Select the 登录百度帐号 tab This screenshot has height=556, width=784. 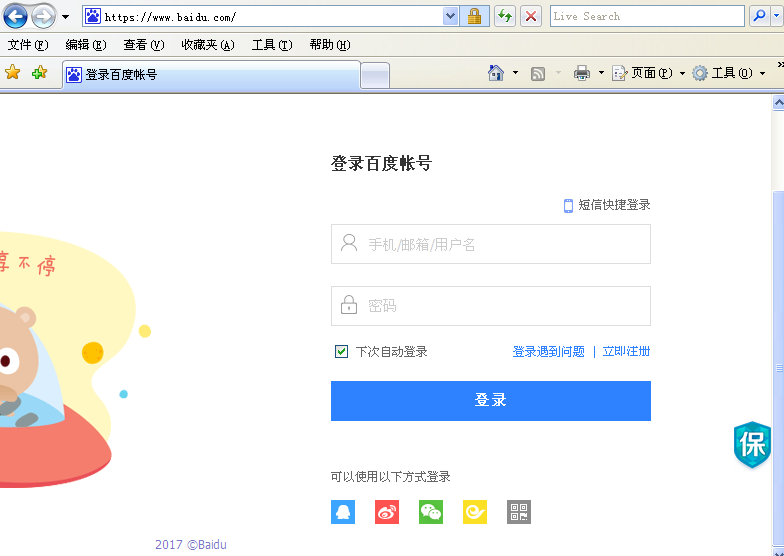click(x=211, y=75)
